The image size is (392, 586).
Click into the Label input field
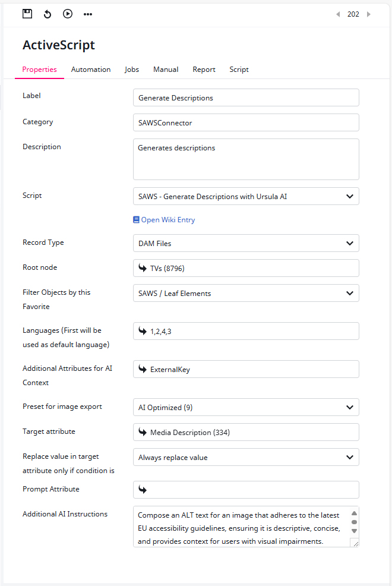pyautogui.click(x=246, y=97)
